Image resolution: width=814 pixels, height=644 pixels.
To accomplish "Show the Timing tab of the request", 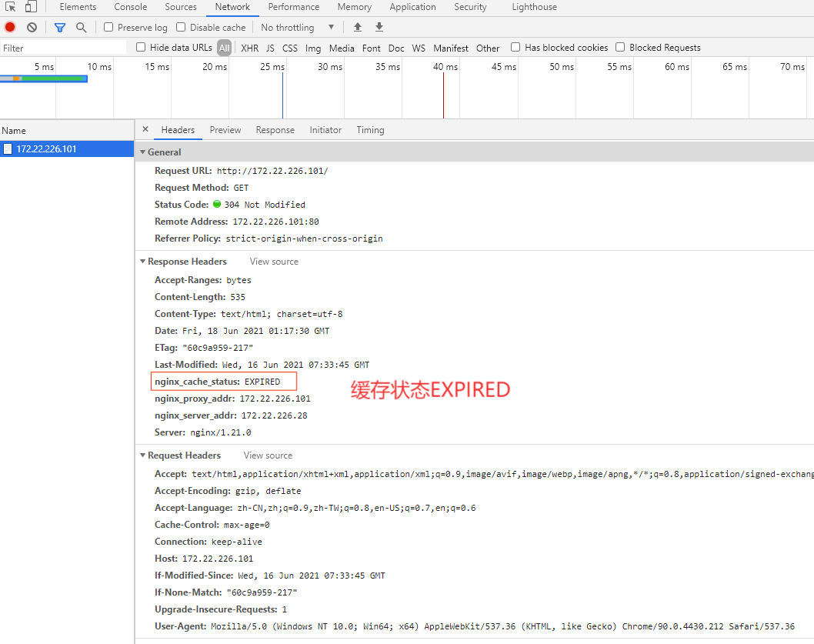I will (370, 130).
